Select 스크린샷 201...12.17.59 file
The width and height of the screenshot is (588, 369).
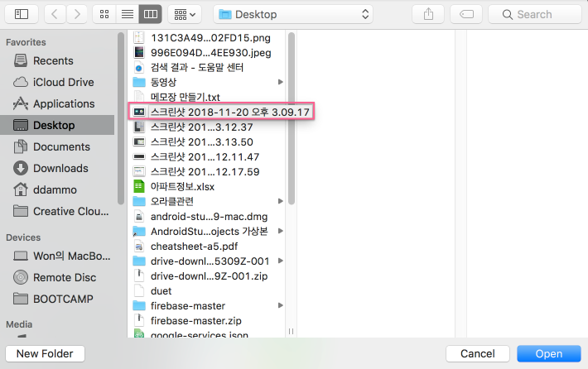point(206,171)
